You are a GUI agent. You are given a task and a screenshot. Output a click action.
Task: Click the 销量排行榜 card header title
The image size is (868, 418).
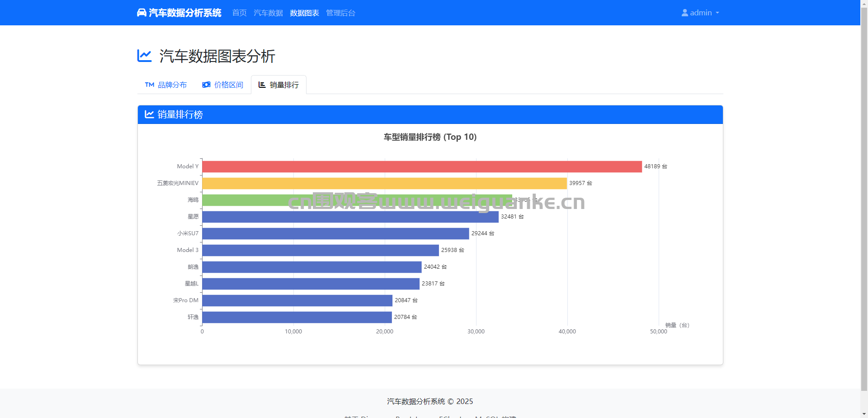pos(180,114)
